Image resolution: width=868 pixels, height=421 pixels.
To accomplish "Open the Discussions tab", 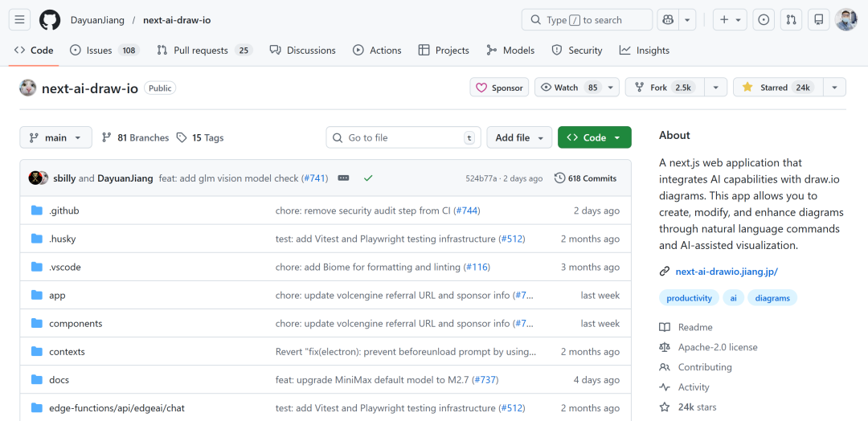I will 302,50.
